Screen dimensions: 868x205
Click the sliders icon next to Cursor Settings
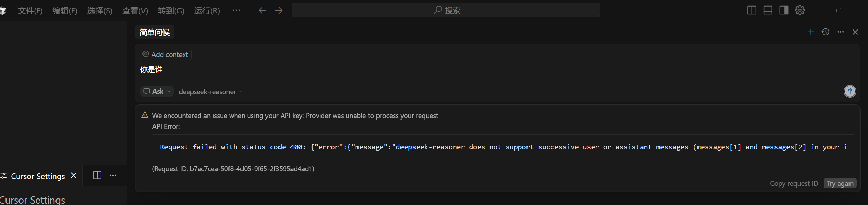[x=4, y=176]
